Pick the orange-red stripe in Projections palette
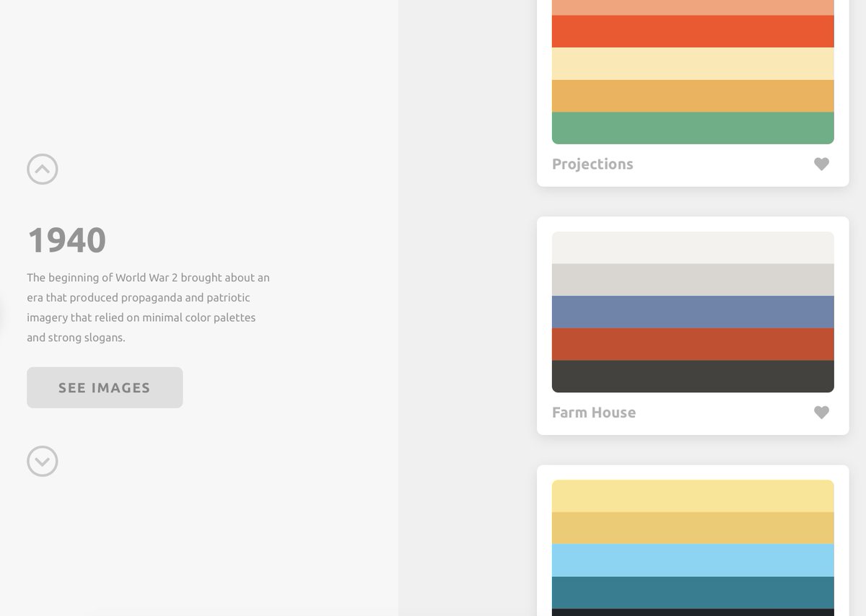The height and width of the screenshot is (616, 866). pyautogui.click(x=693, y=31)
